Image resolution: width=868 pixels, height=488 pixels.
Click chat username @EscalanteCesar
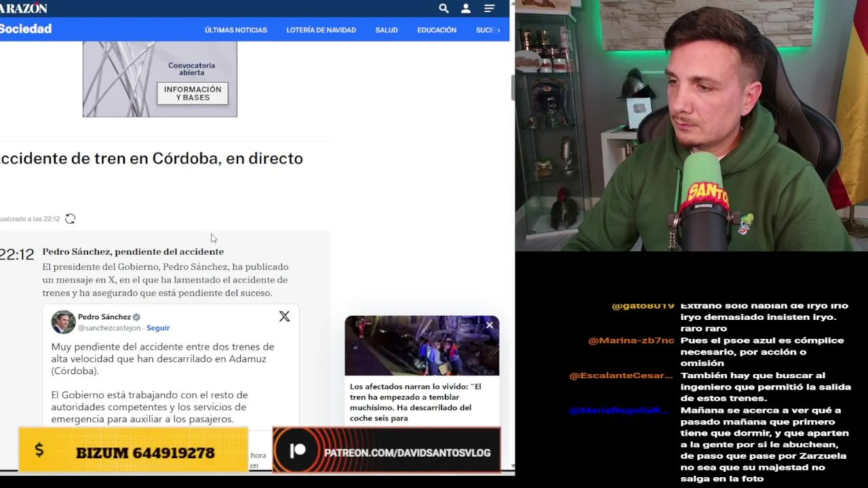(621, 375)
